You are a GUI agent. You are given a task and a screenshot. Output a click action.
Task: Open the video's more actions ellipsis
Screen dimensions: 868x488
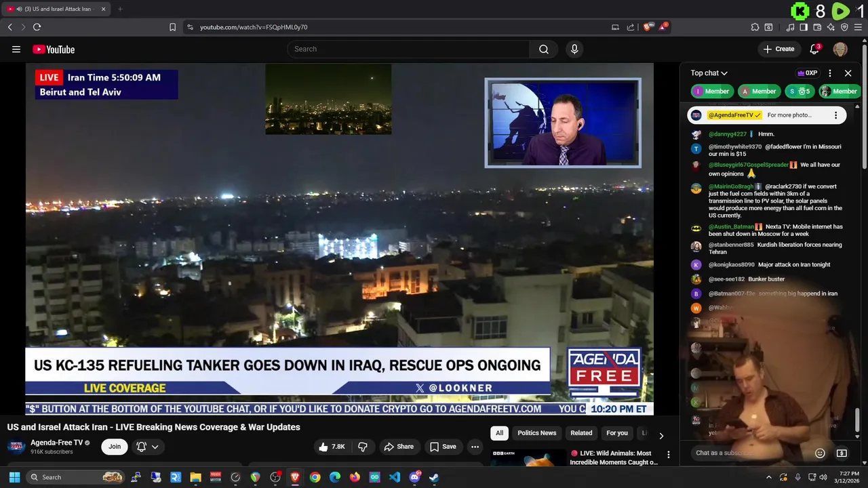point(475,447)
